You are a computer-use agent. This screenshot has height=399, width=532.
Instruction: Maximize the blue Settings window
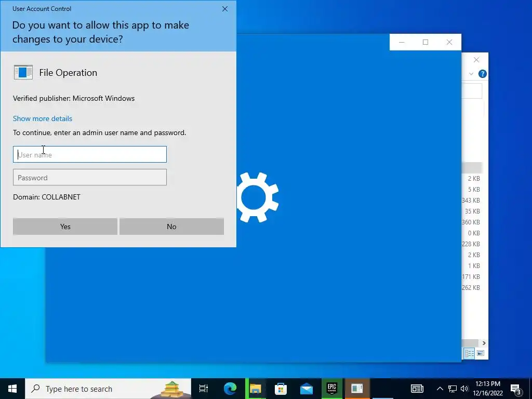pyautogui.click(x=425, y=42)
